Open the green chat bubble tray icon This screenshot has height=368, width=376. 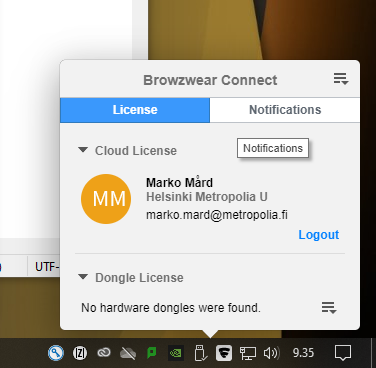click(152, 353)
